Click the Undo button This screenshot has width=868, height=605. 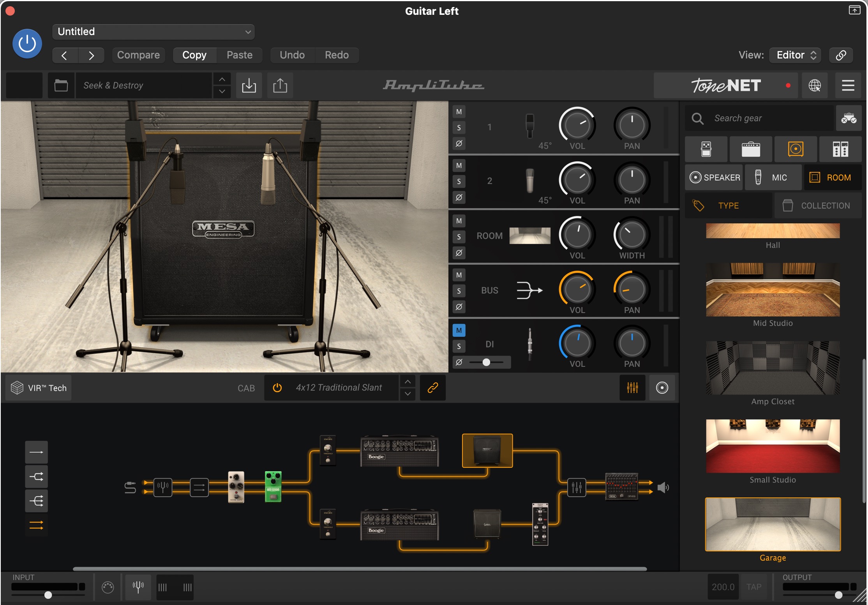point(292,55)
